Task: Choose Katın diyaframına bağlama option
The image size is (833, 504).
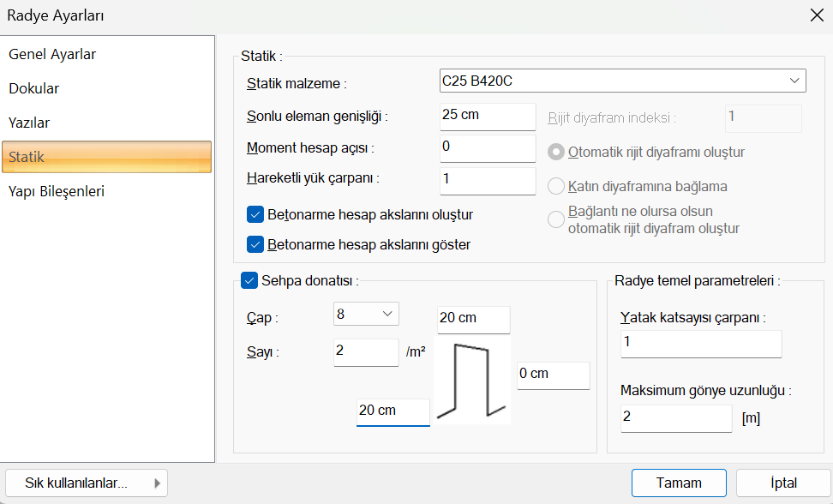Action: click(x=556, y=186)
